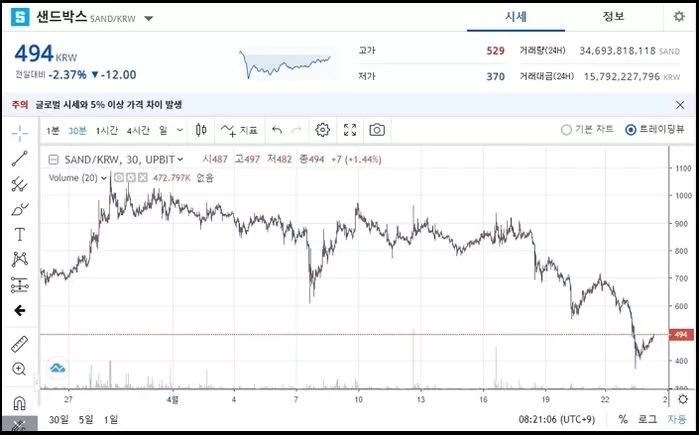Viewport: 699px width, 435px height.
Task: Open UPBIT symbol dropdown in legend
Action: pos(180,160)
